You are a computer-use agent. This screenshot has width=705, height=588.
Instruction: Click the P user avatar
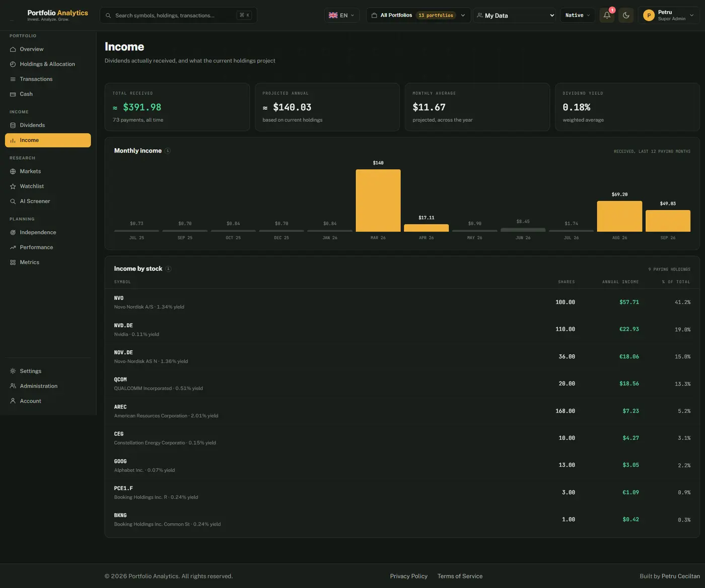coord(649,16)
